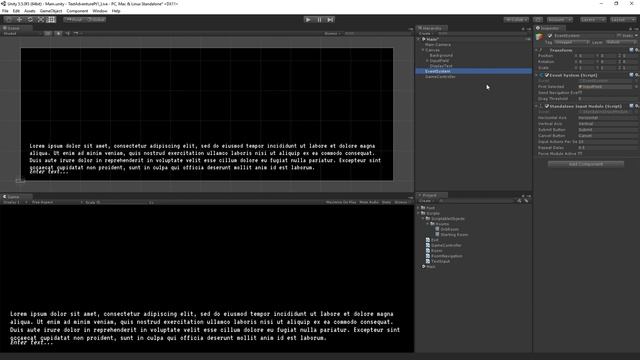Viewport: 640px width, 360px height.
Task: Open the File menu
Action: [x=5, y=11]
